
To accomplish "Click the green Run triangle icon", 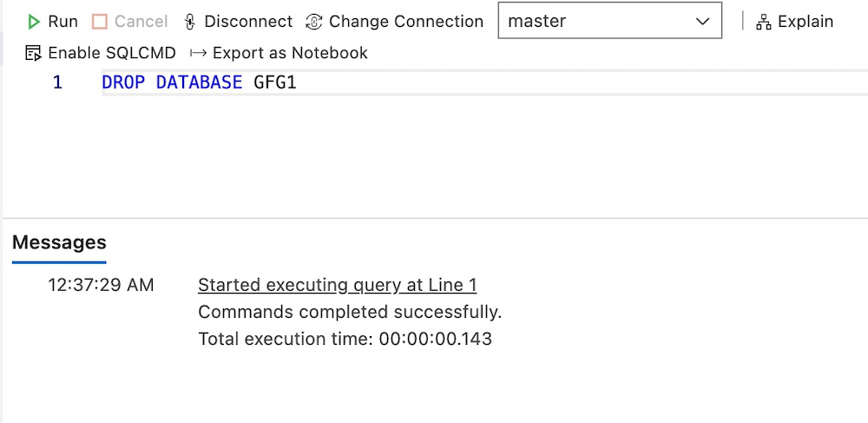I will pyautogui.click(x=34, y=22).
